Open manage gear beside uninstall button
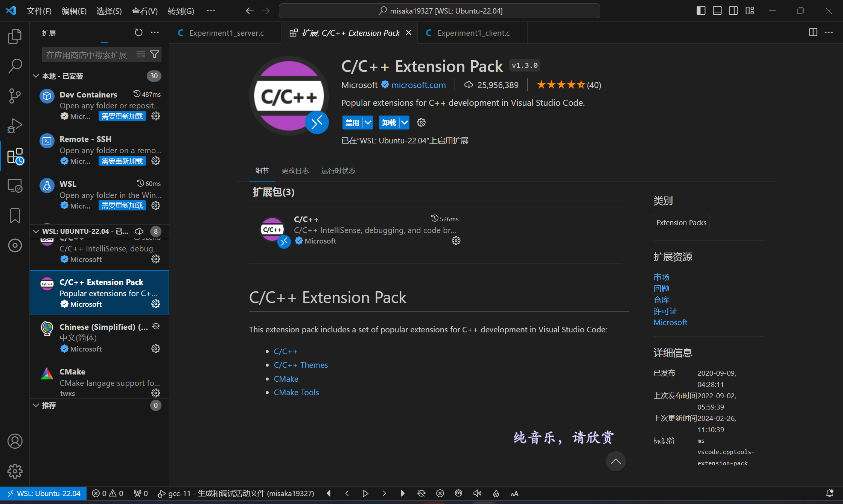Image resolution: width=843 pixels, height=504 pixels. coord(421,122)
